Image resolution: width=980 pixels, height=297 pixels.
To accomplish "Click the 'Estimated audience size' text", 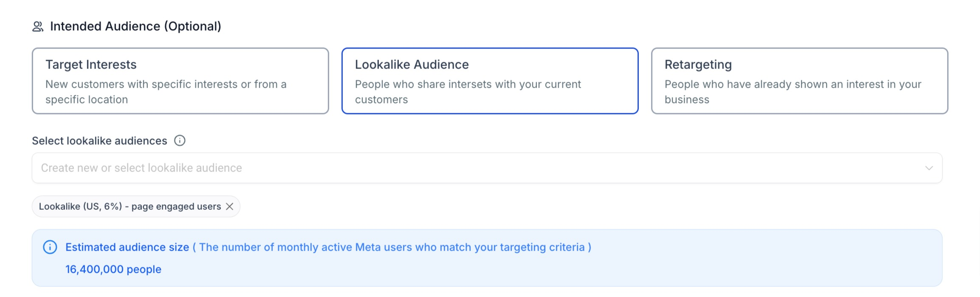I will [127, 247].
